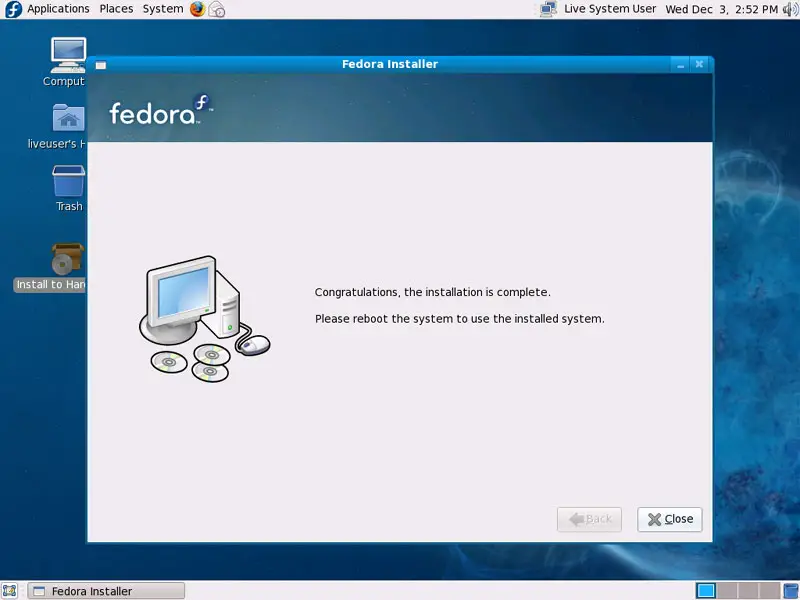Open the Places menu

116,9
